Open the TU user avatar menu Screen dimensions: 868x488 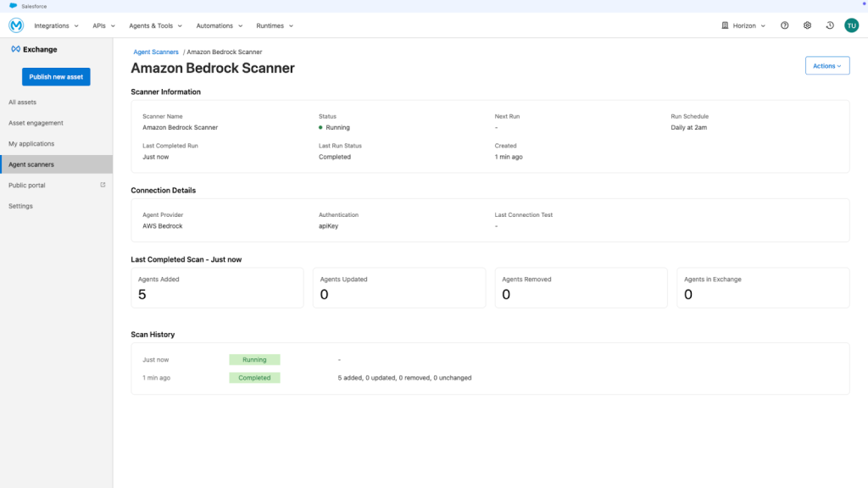[x=852, y=25]
